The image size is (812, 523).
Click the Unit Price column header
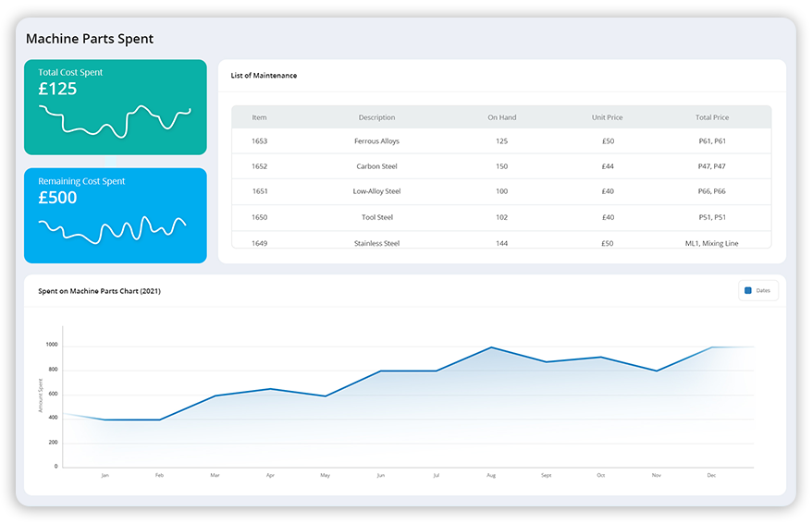click(x=607, y=117)
